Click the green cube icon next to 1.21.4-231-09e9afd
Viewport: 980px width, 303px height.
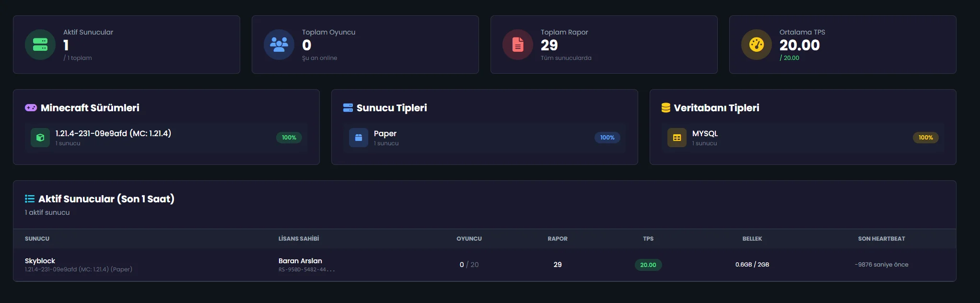click(40, 138)
